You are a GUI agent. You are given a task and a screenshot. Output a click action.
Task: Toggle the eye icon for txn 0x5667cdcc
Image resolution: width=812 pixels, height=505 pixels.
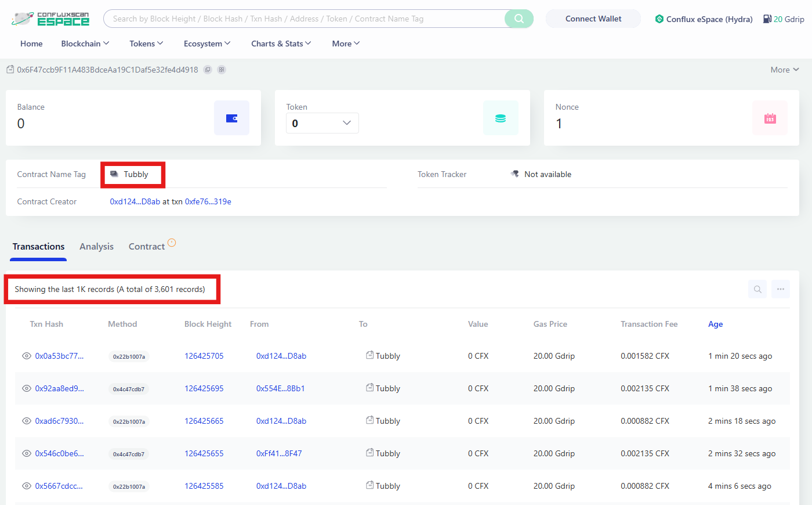click(x=27, y=486)
